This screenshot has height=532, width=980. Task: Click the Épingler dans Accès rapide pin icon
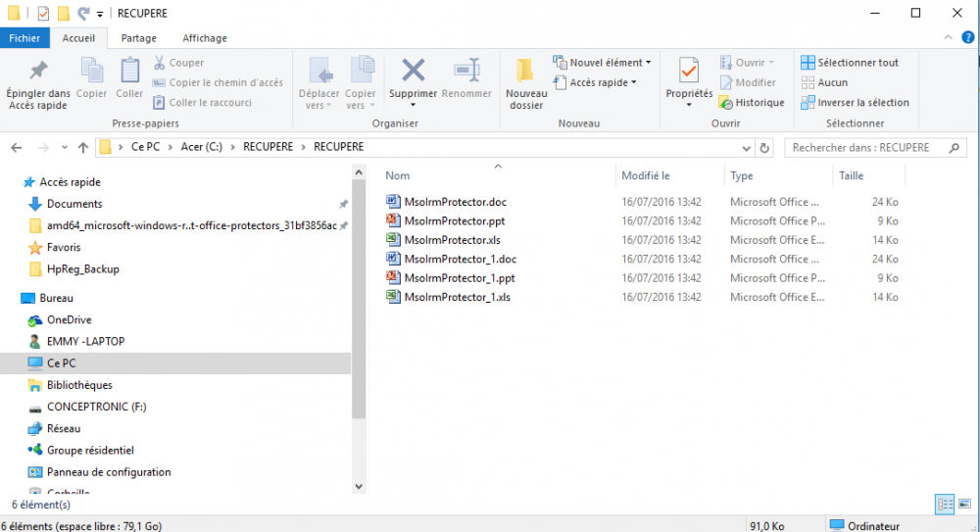click(38, 72)
